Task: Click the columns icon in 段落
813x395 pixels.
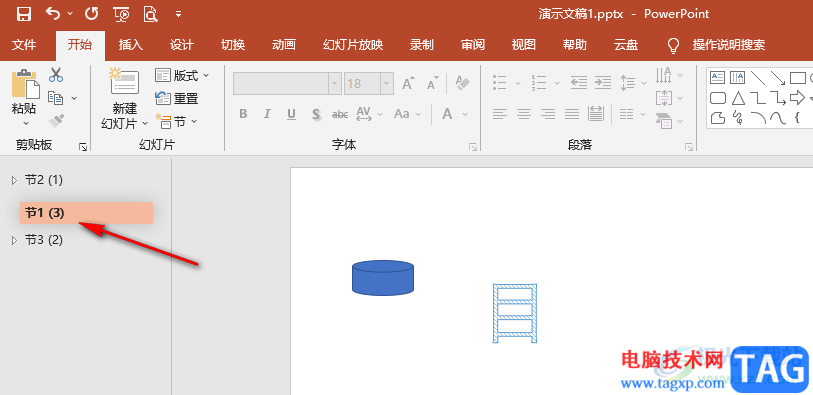Action: (x=626, y=114)
